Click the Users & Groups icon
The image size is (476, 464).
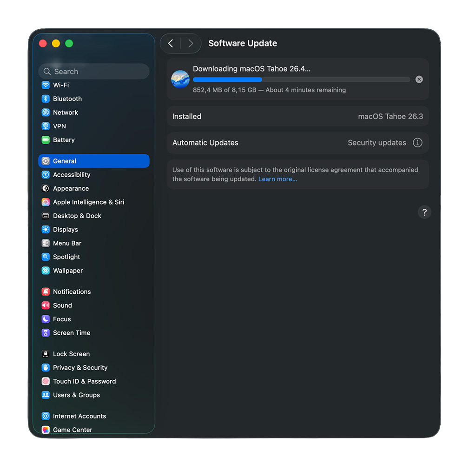46,395
